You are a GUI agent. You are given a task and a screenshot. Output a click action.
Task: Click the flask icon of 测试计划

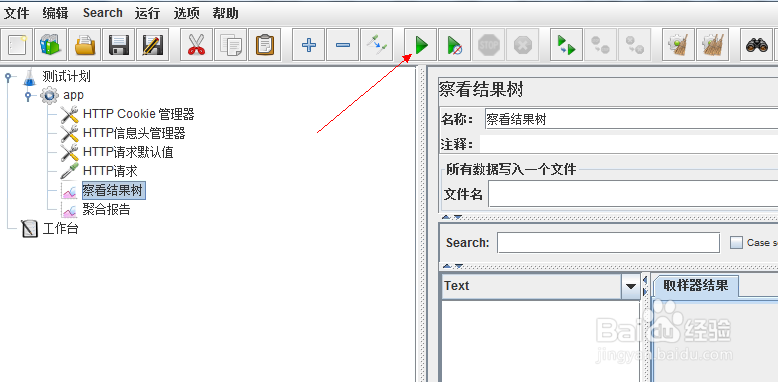[30, 77]
